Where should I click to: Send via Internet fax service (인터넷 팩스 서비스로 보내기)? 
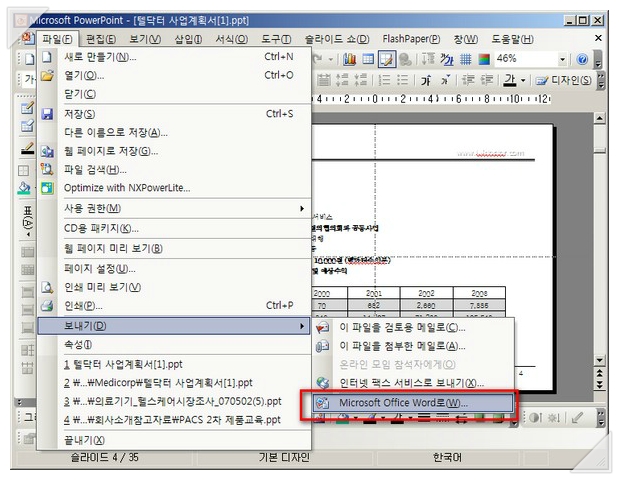point(413,383)
